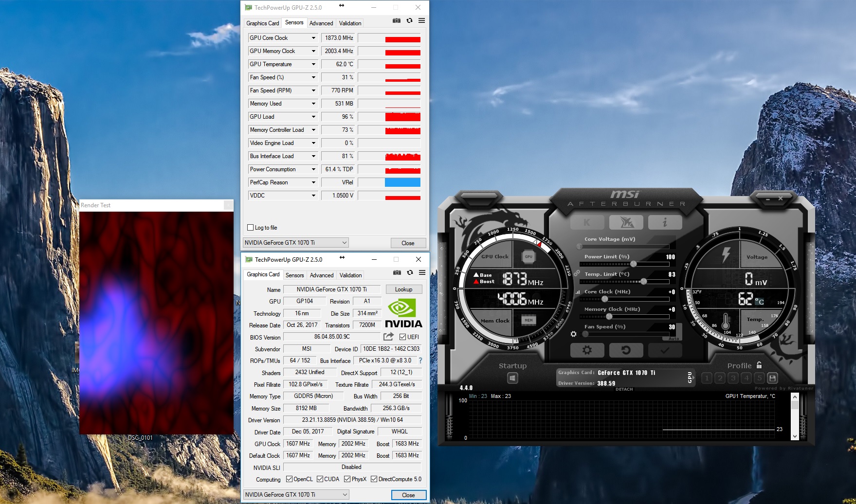Open the GPU Core Clock sensor dropdown
The width and height of the screenshot is (856, 504).
pos(313,38)
